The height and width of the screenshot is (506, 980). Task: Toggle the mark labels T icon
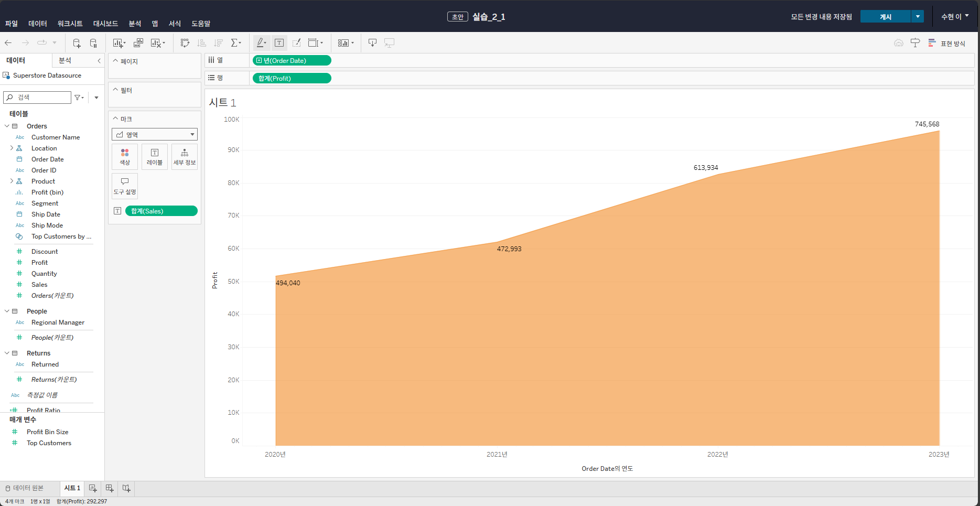(279, 43)
